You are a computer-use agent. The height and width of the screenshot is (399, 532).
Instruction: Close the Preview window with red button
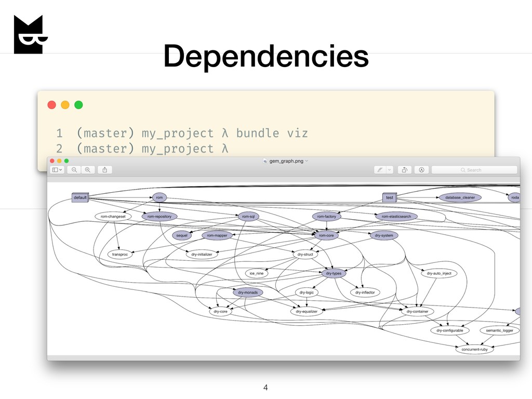(52, 161)
